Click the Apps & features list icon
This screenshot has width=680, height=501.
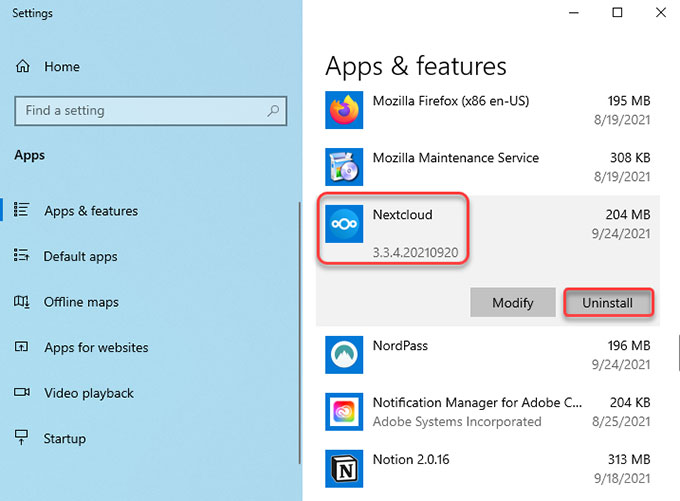[x=21, y=210]
